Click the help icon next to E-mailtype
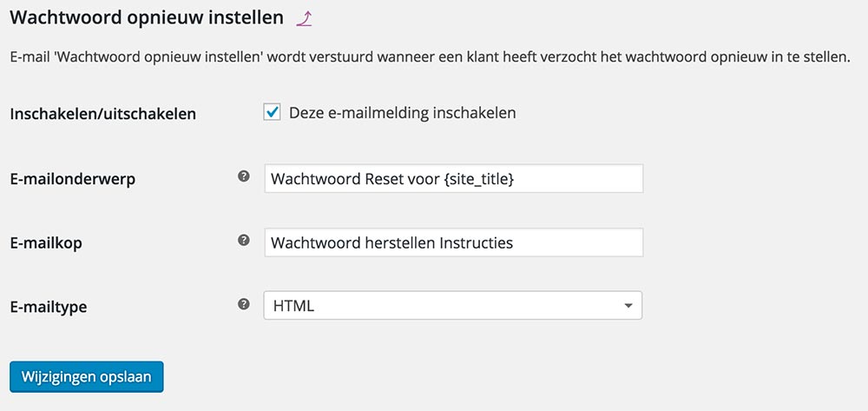The width and height of the screenshot is (868, 411). [x=244, y=305]
